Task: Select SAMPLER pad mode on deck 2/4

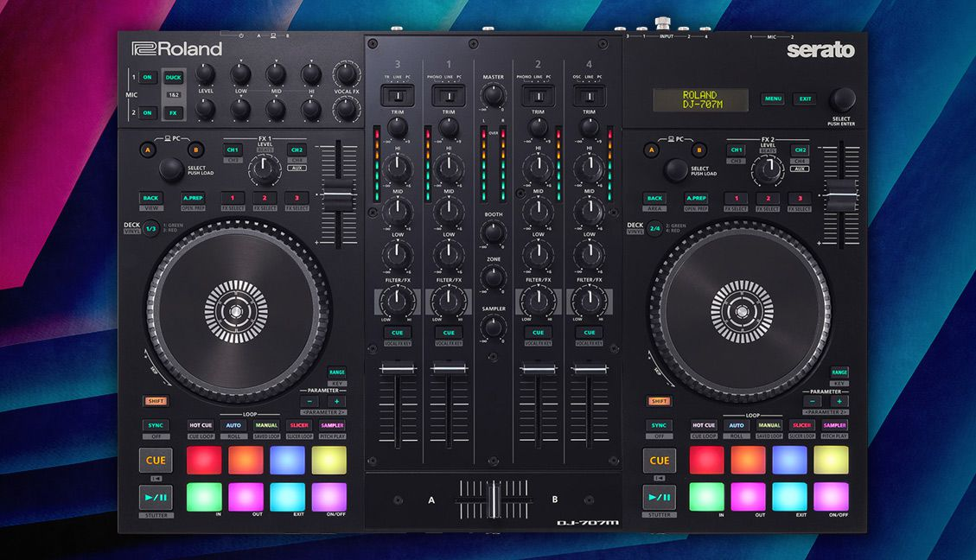Action: (x=835, y=425)
